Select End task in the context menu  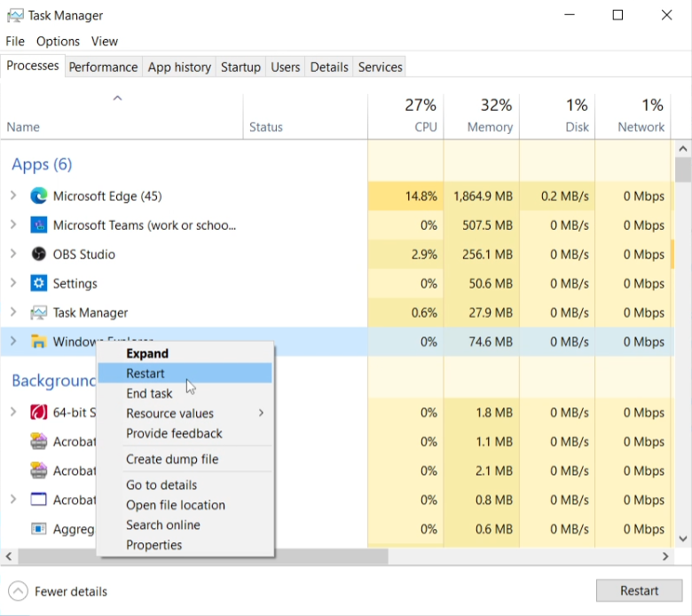pos(185,393)
